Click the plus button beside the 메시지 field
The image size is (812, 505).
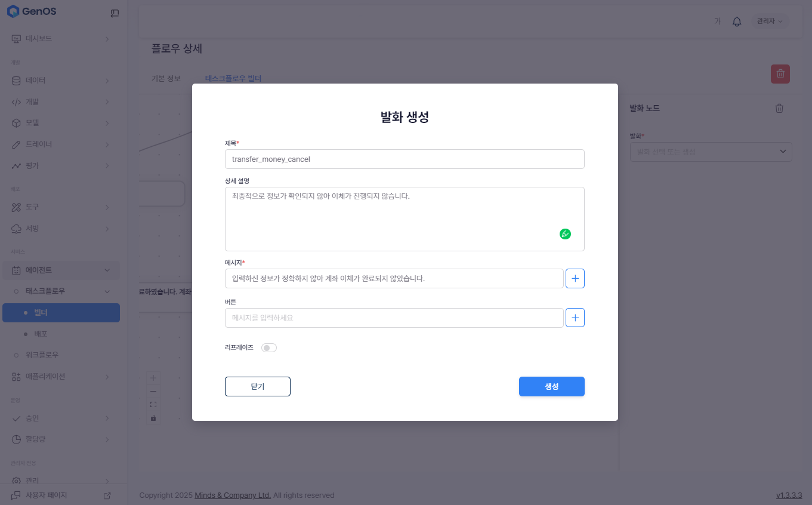(x=575, y=279)
